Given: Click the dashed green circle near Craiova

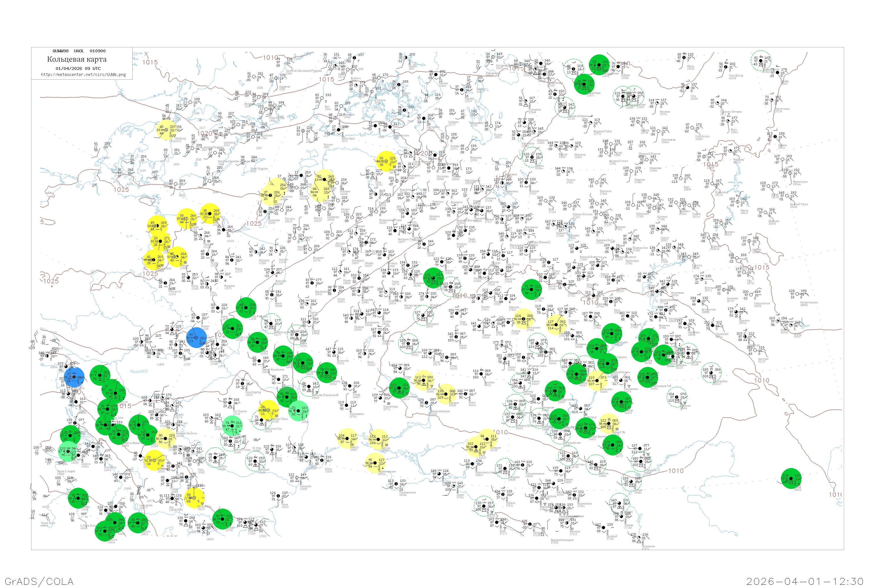Looking at the screenshot, I should (x=216, y=457).
